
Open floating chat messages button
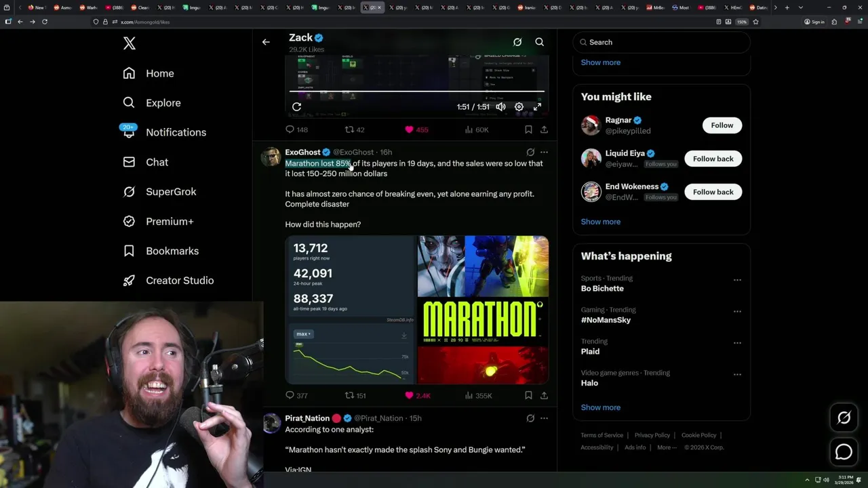pos(844,451)
